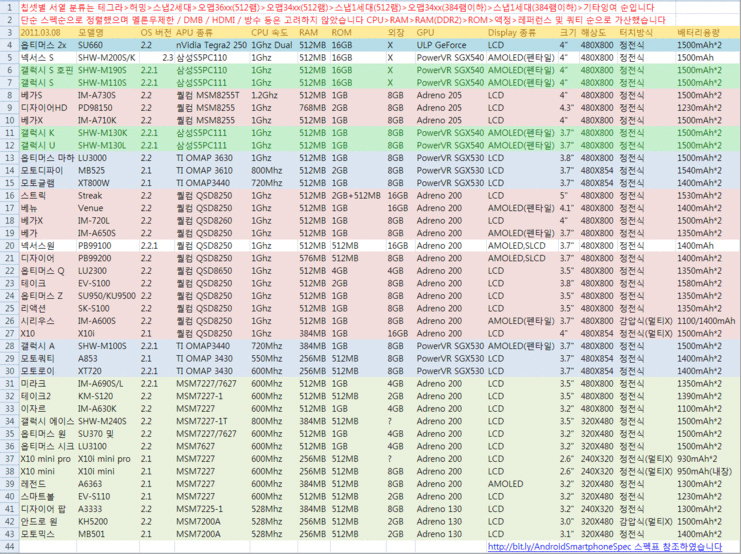The image size is (741, 554).
Task: Select row header 43
Action: click(9, 534)
